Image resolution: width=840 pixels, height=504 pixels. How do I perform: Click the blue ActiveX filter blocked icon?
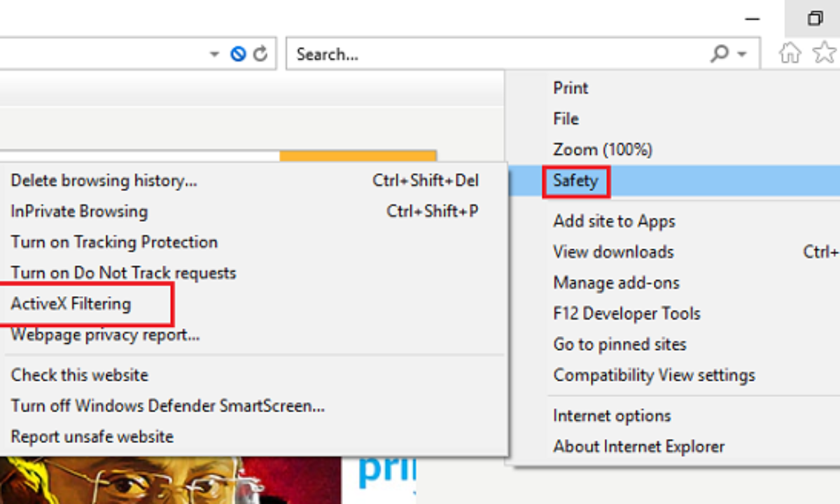pos(238,54)
